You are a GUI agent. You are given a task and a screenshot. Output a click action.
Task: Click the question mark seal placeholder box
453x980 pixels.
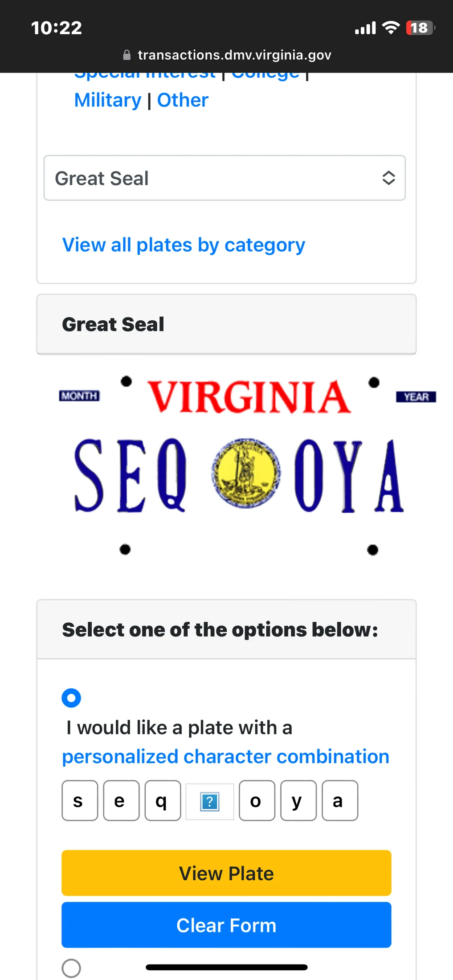[x=209, y=801]
